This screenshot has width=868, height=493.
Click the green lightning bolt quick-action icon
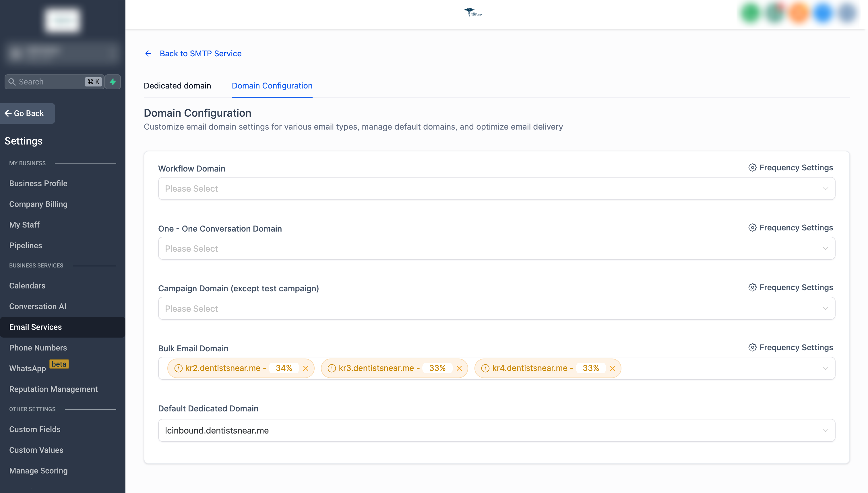pyautogui.click(x=113, y=82)
